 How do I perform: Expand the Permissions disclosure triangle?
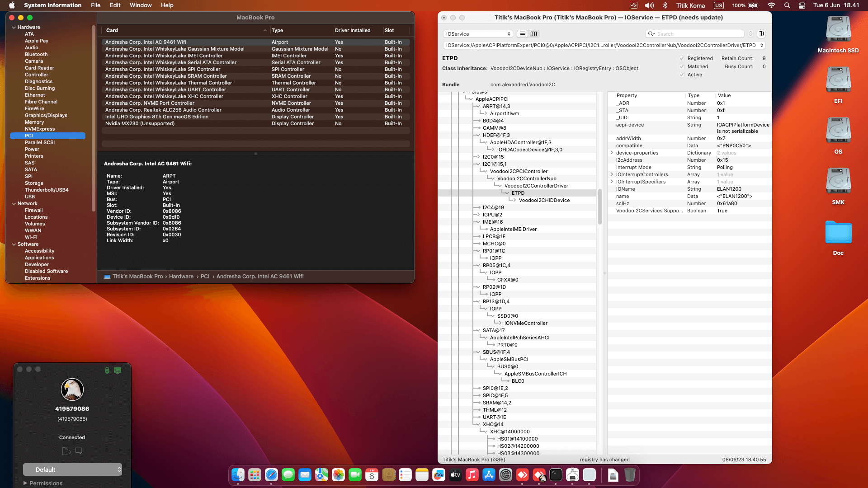coord(25,483)
